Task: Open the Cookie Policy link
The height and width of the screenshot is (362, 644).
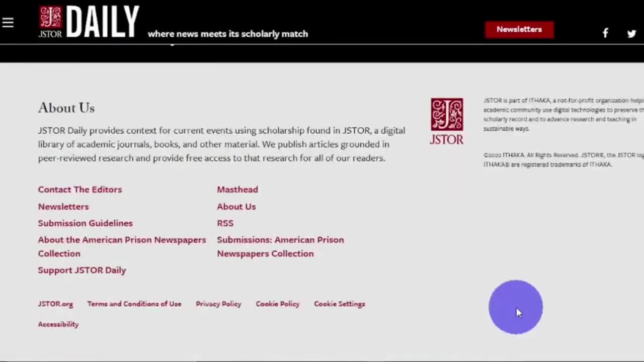Action: 278,304
